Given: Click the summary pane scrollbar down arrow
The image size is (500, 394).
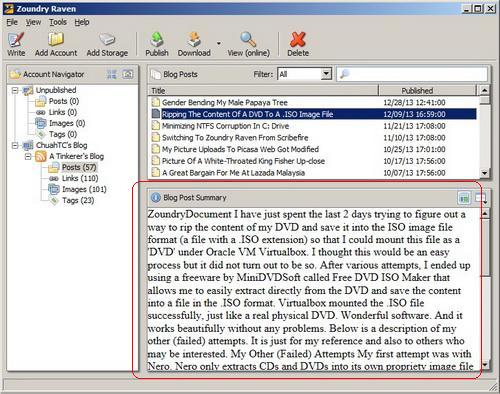Looking at the screenshot, I should [x=485, y=365].
